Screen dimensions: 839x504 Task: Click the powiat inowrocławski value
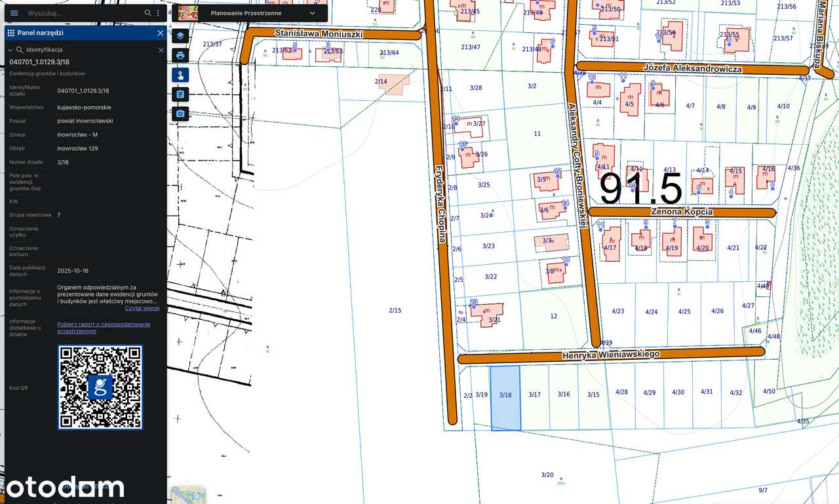pyautogui.click(x=85, y=121)
